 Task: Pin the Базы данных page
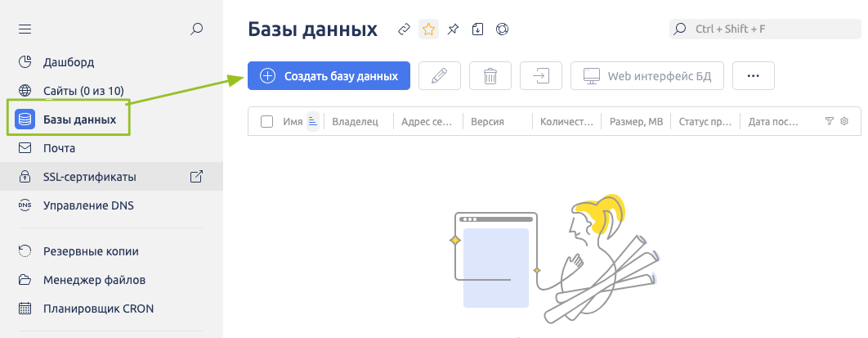coord(453,29)
